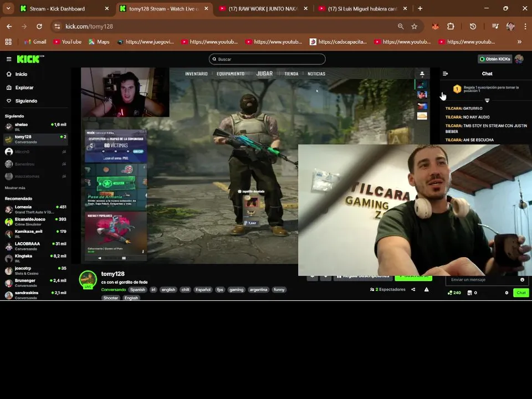The width and height of the screenshot is (532, 399).
Task: Open recommended channel Lornexia
Action: (x=35, y=209)
